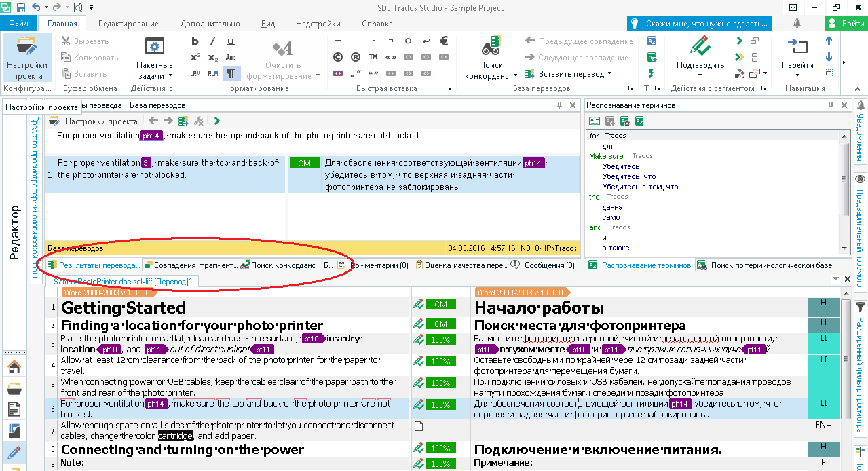Toggle the pilcrow ¶ show-formatting button
868x471 pixels.
[x=231, y=73]
